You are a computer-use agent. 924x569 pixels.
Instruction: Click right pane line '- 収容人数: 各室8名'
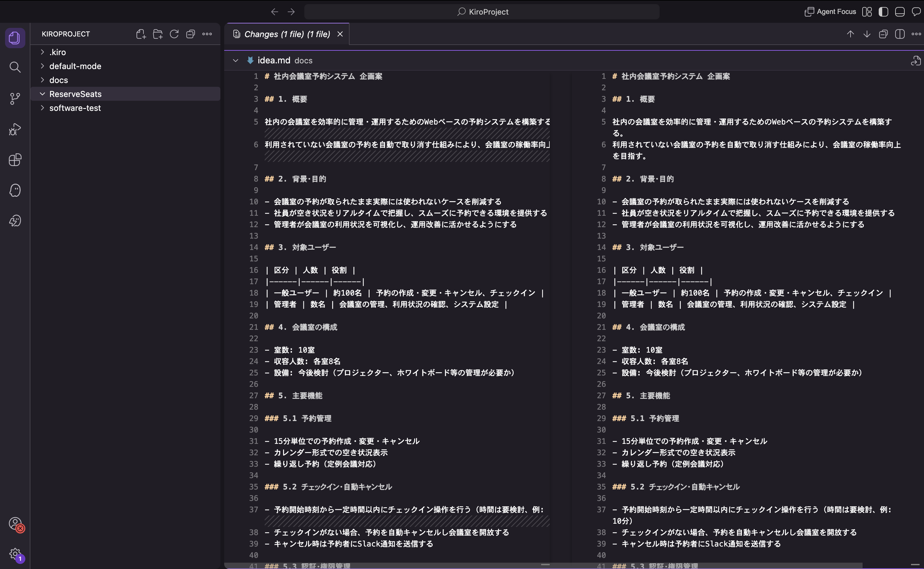(650, 361)
